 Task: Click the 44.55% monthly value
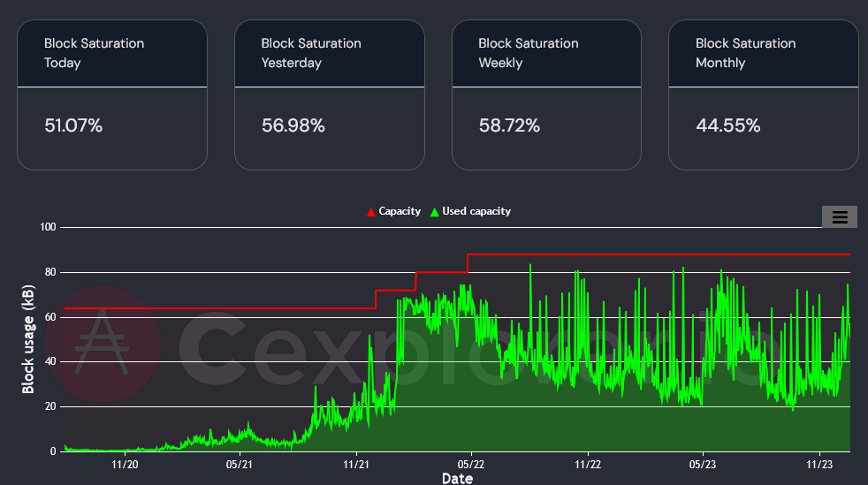(x=728, y=125)
